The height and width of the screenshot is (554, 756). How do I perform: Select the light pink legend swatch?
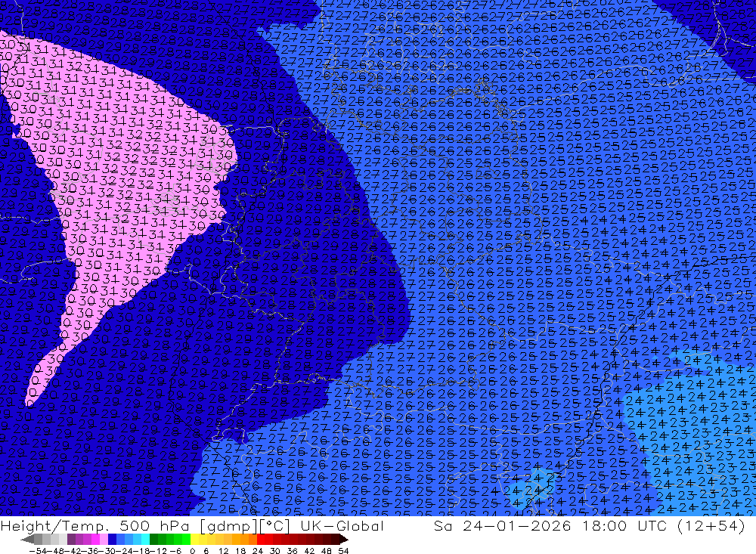click(104, 540)
